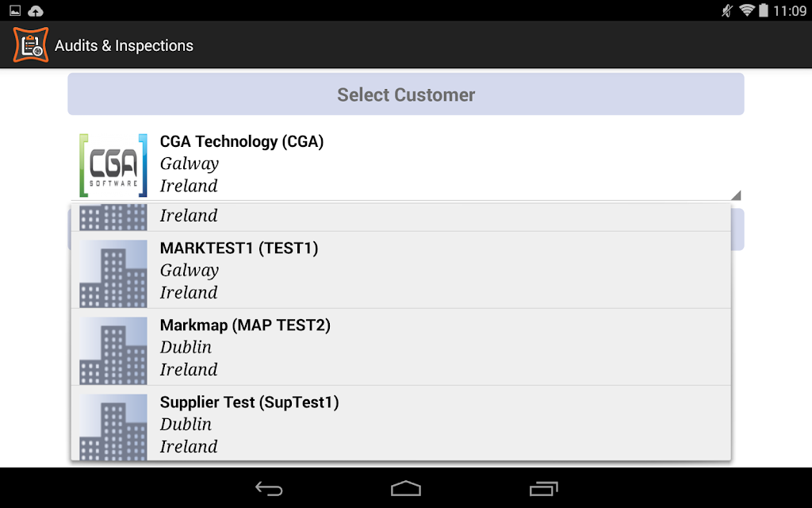Tap the Android home icon
The height and width of the screenshot is (508, 812).
pyautogui.click(x=406, y=488)
